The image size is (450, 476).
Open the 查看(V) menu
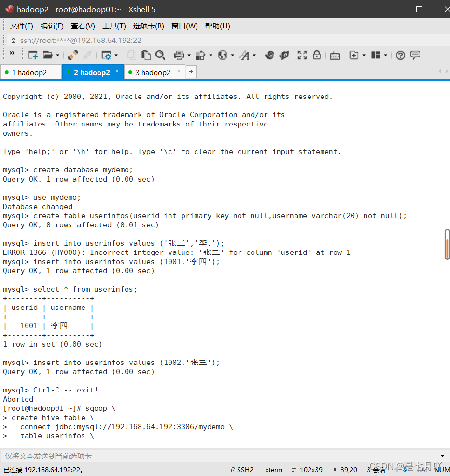tap(83, 26)
